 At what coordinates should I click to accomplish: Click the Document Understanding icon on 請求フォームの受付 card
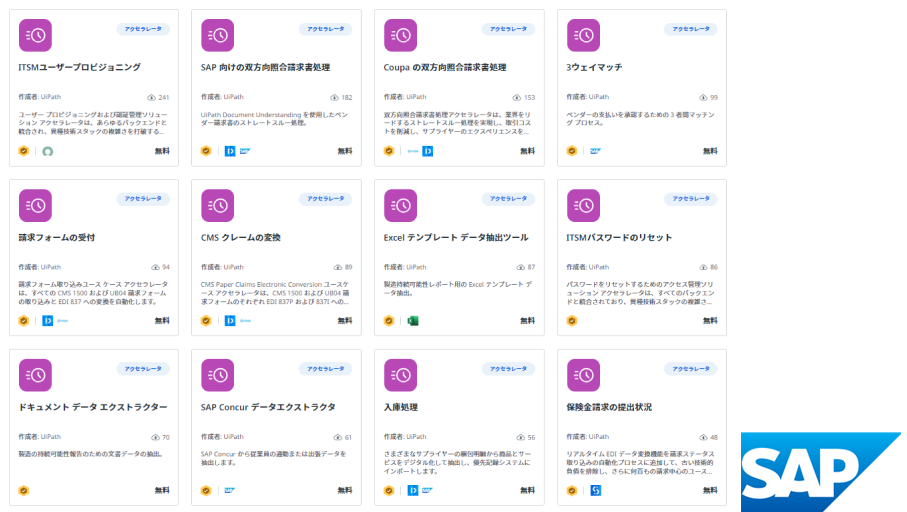click(x=47, y=321)
